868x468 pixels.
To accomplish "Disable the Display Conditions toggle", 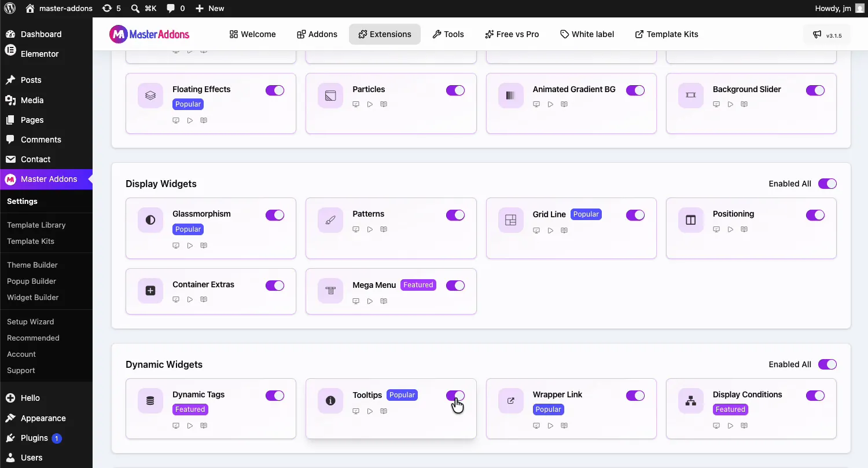I will 815,396.
